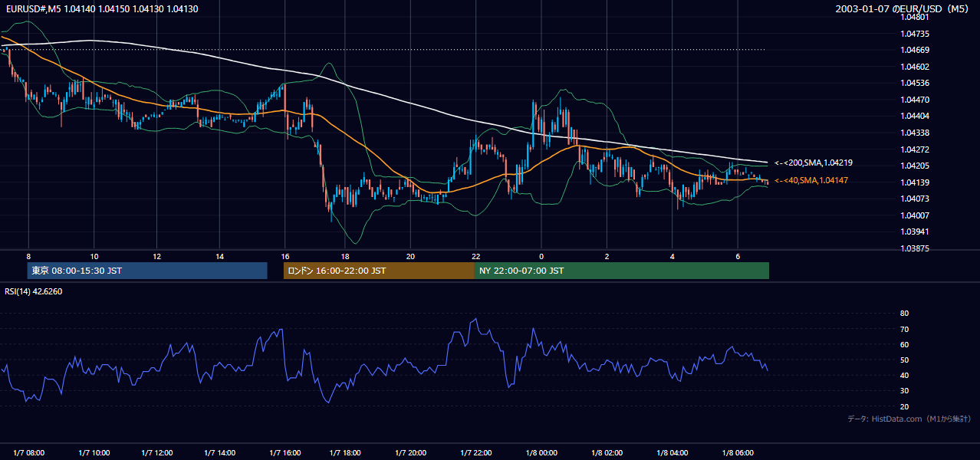This screenshot has width=980, height=460.
Task: Select the 東京 08:00-15:30 JST session bar
Action: tap(147, 271)
